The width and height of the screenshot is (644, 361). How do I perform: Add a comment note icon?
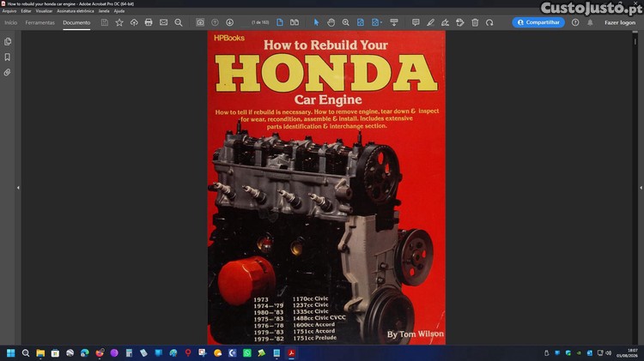point(416,22)
